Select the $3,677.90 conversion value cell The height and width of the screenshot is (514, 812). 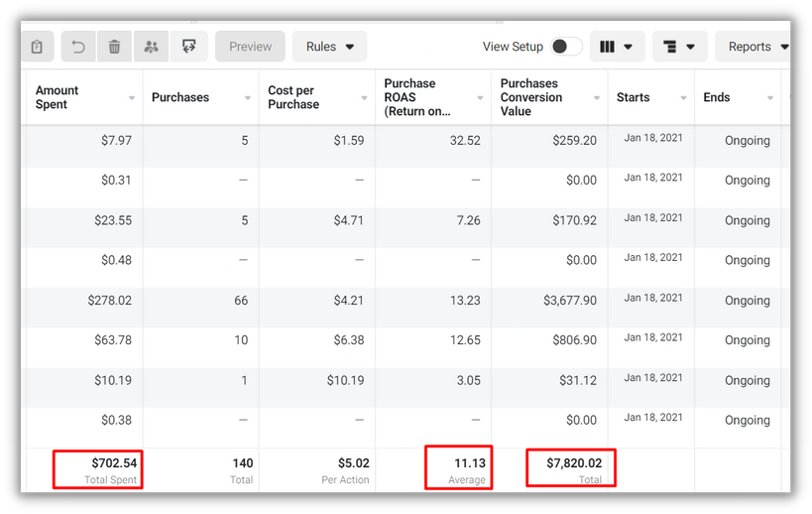(570, 301)
